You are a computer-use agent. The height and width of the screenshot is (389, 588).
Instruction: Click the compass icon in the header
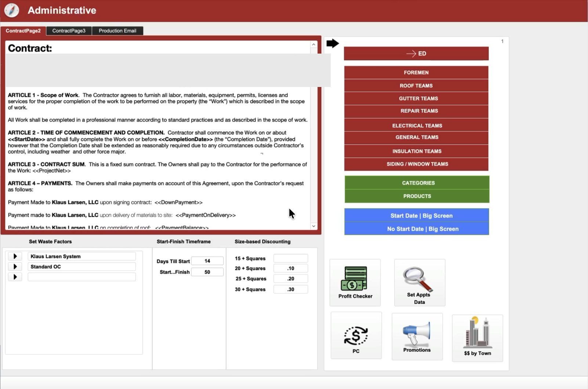tap(11, 10)
